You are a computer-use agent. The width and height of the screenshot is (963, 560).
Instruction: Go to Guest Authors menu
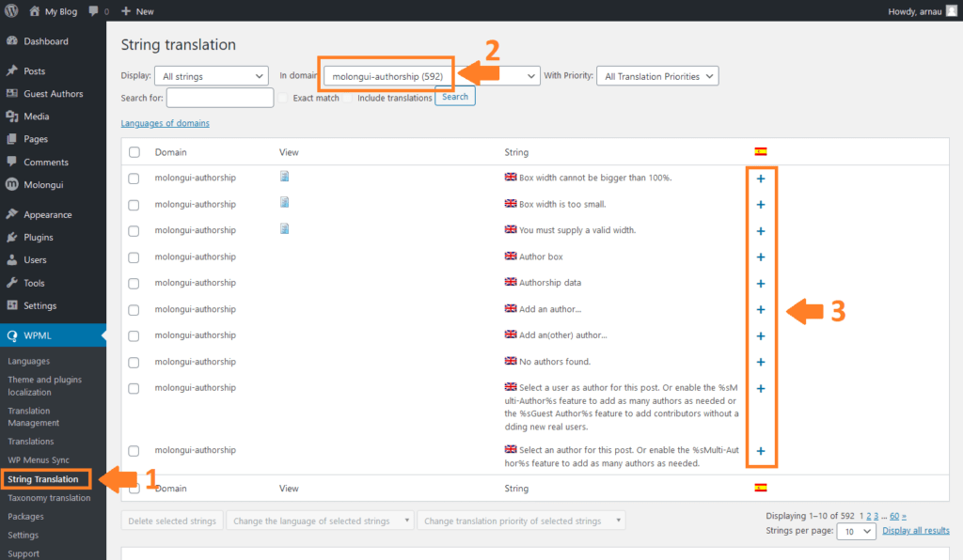tap(53, 93)
